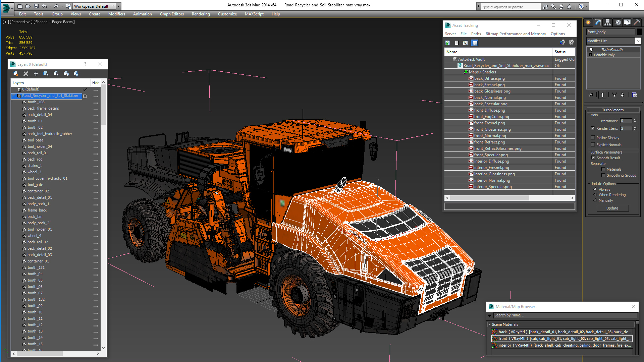Image resolution: width=644 pixels, height=362 pixels.
Task: Click the front_body object color swatch
Action: [x=639, y=32]
